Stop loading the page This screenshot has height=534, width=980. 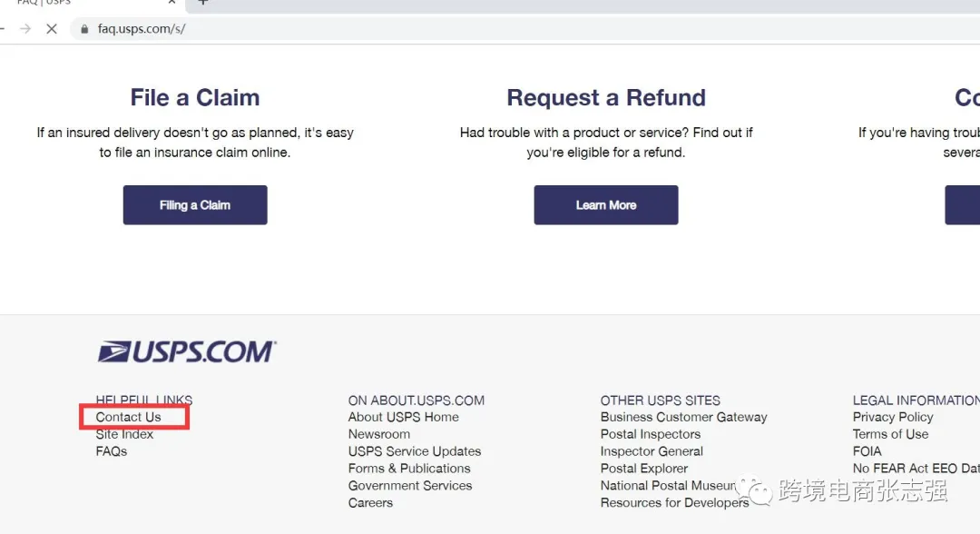(x=52, y=29)
